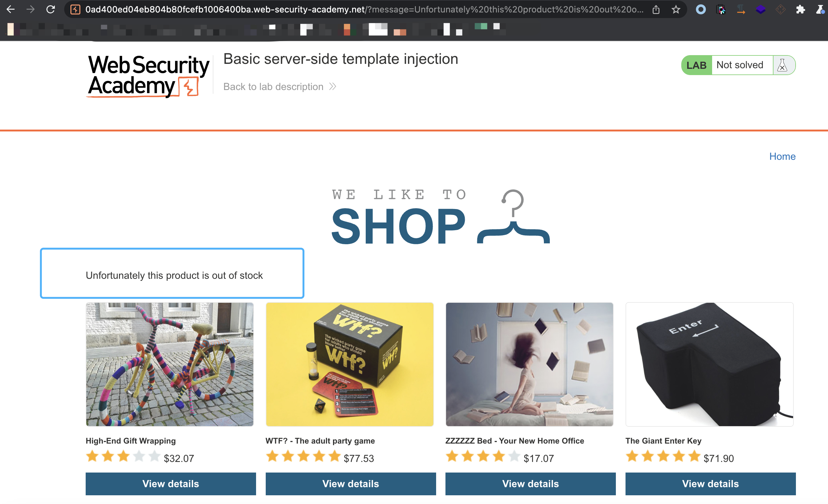828x504 pixels.
Task: Click the address bar URL field
Action: (364, 9)
